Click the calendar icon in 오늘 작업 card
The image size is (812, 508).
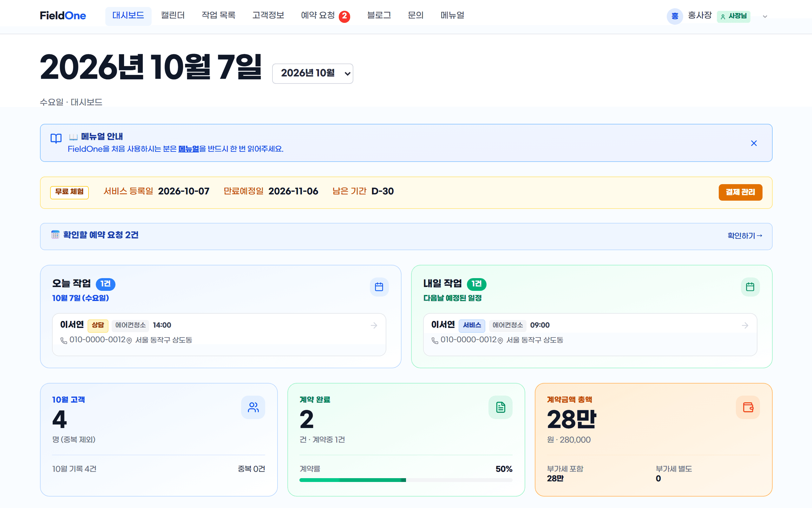click(379, 287)
